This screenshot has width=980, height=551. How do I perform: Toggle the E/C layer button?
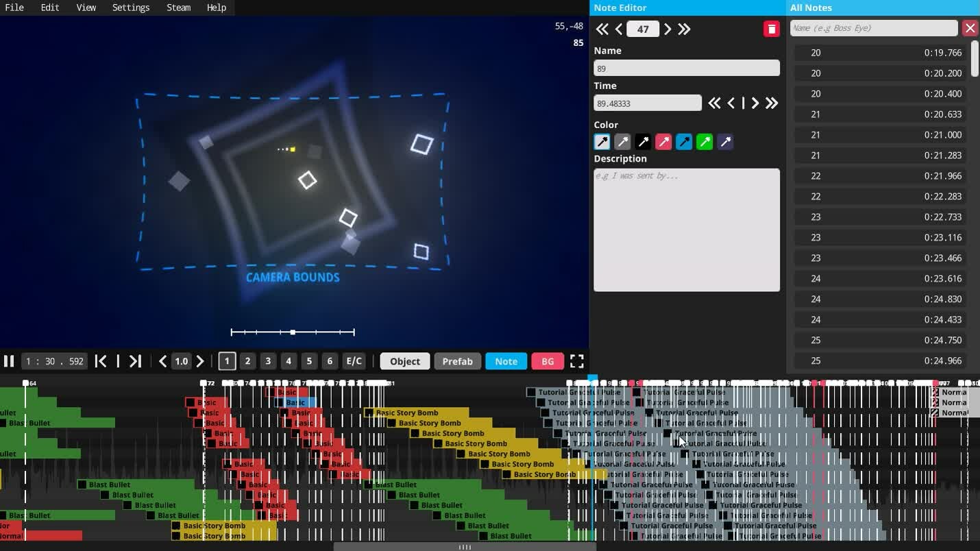(354, 361)
